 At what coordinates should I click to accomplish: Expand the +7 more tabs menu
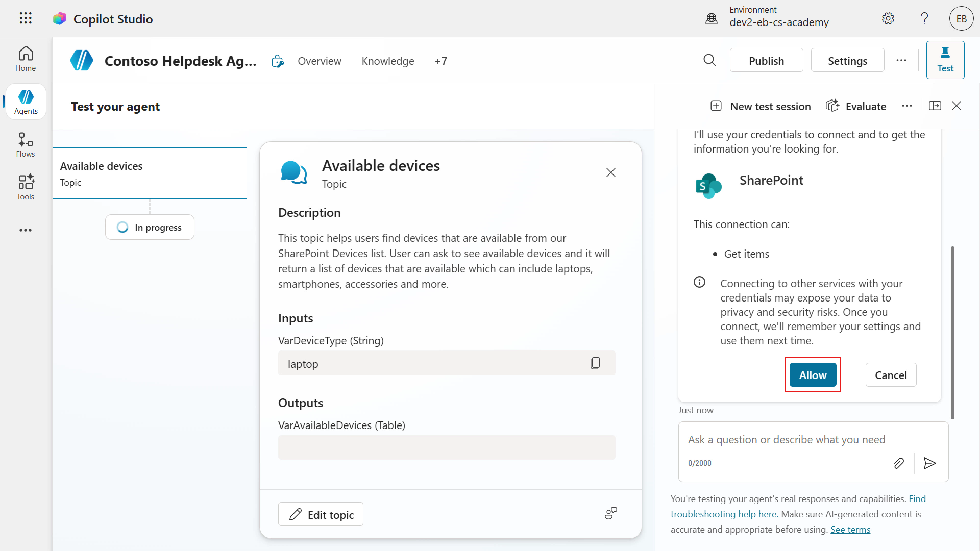[441, 61]
